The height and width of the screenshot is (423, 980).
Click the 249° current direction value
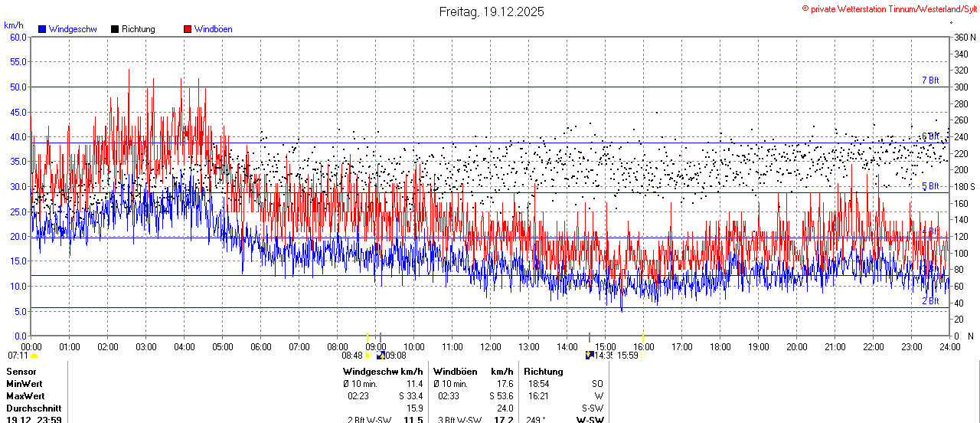tap(537, 419)
